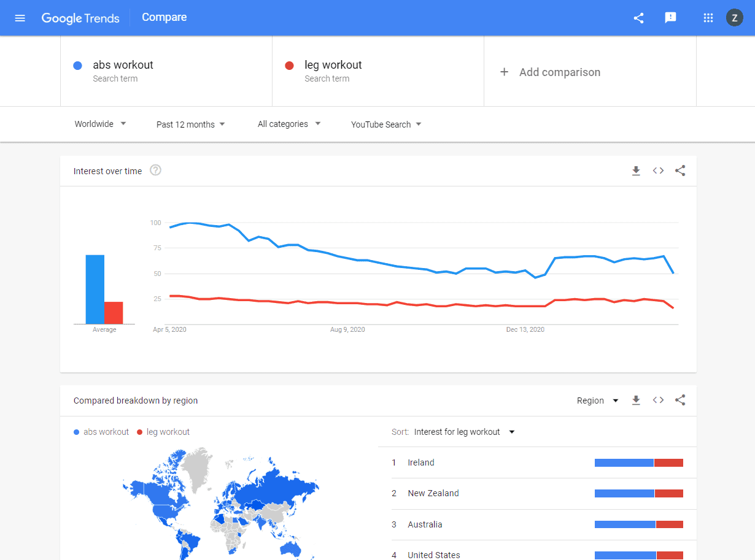
Task: Download region breakdown CSV
Action: coord(636,401)
